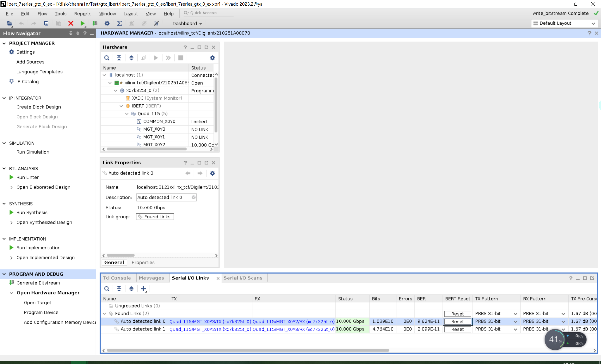Click the Serial I/O Links horizontal scrollbar

click(x=248, y=350)
